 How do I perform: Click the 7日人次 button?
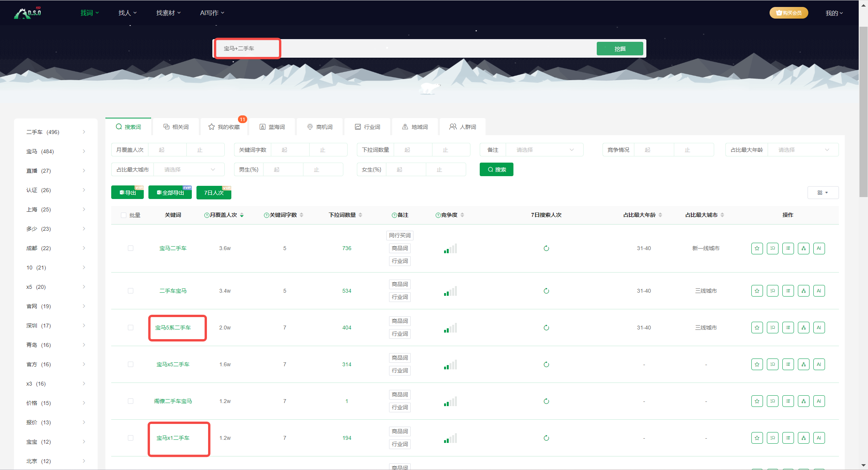tap(214, 192)
